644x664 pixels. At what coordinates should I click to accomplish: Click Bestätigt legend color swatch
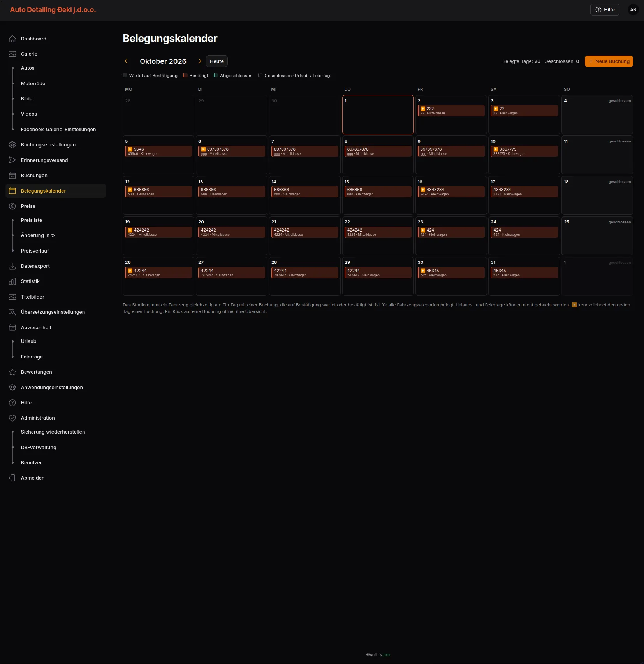[185, 76]
